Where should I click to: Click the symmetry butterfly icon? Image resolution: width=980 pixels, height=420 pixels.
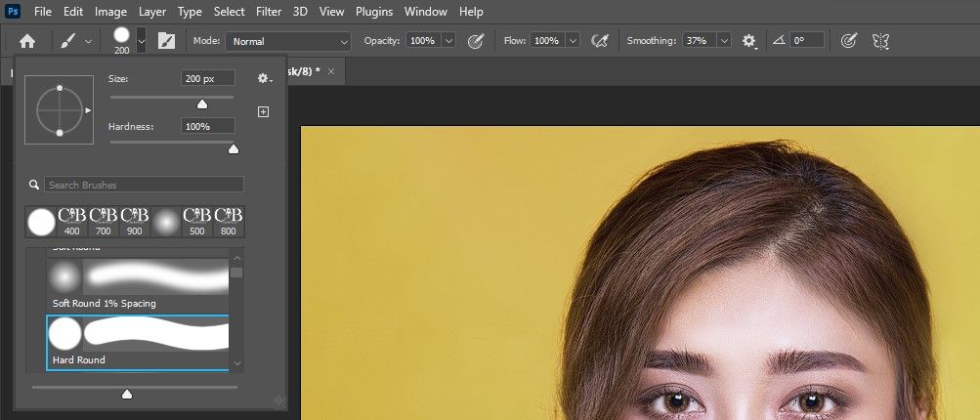click(x=880, y=41)
